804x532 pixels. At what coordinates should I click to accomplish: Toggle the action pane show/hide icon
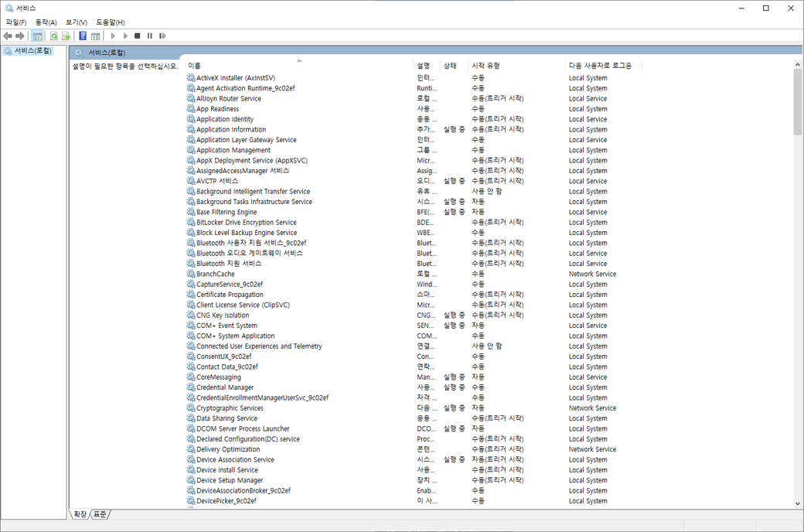click(x=95, y=36)
